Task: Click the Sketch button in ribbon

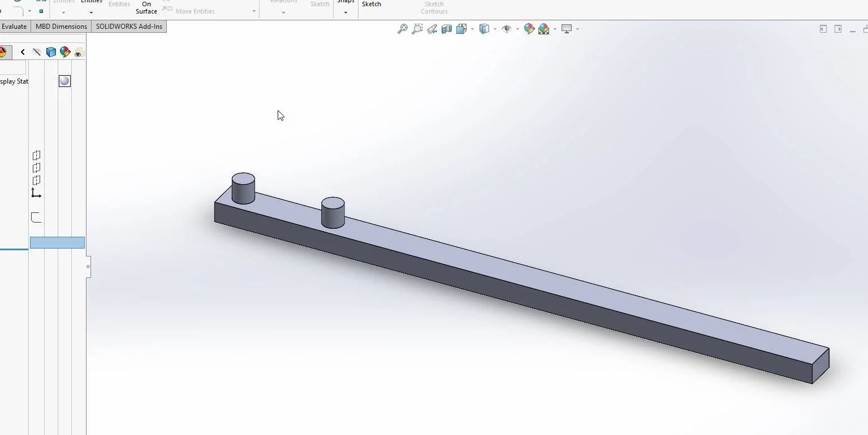Action: pos(371,5)
